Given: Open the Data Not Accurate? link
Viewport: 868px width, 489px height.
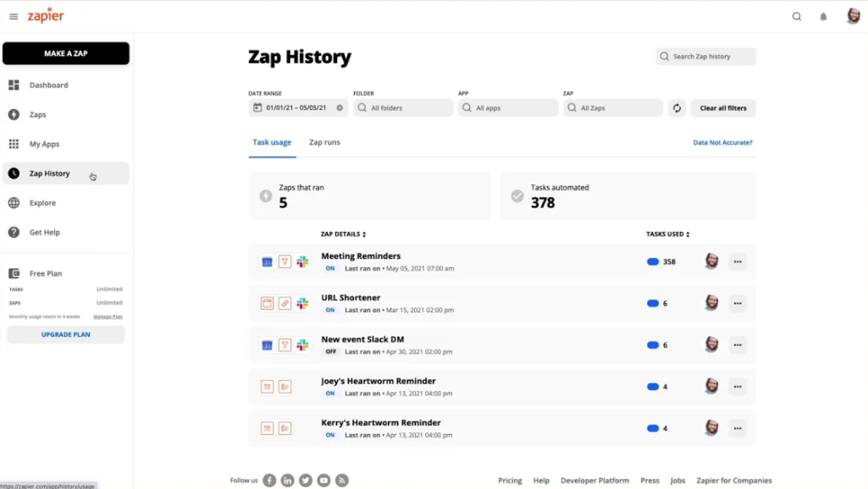Looking at the screenshot, I should pos(724,142).
